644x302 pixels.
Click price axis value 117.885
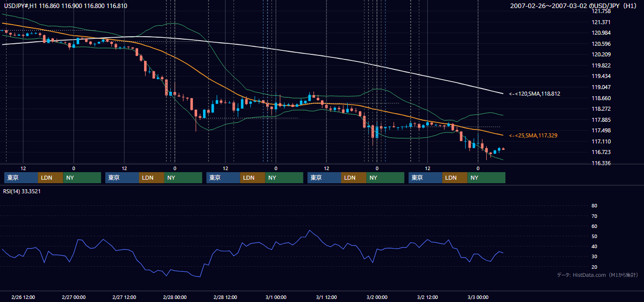click(601, 120)
